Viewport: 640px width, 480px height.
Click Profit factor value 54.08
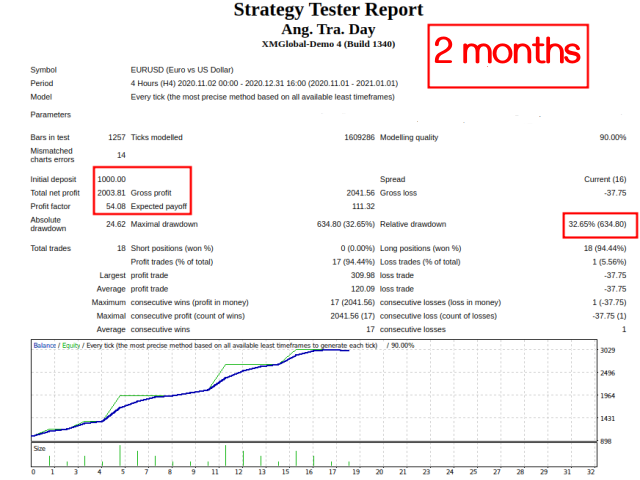116,206
